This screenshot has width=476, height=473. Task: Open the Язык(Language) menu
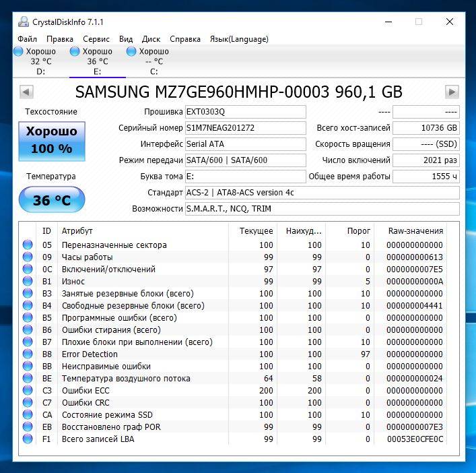pos(239,39)
